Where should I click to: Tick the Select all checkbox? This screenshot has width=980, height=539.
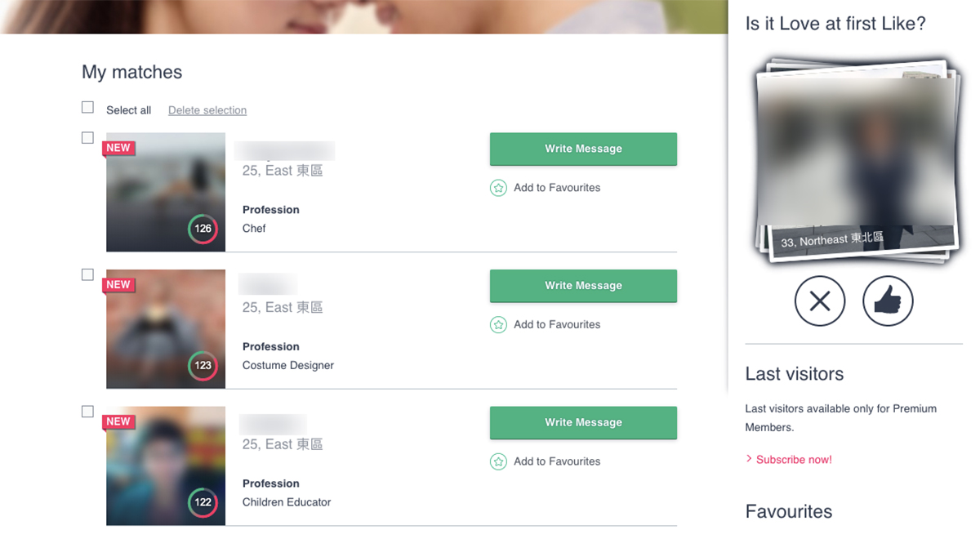88,108
